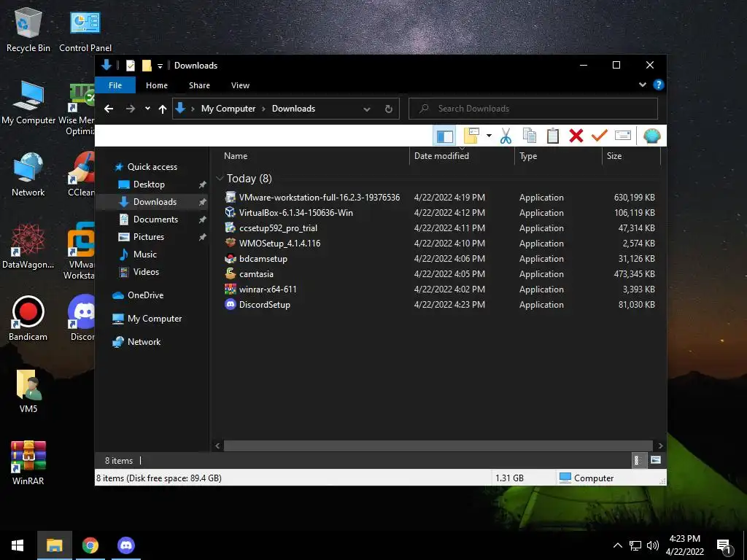Toggle the preview pane layout icon

click(x=444, y=136)
